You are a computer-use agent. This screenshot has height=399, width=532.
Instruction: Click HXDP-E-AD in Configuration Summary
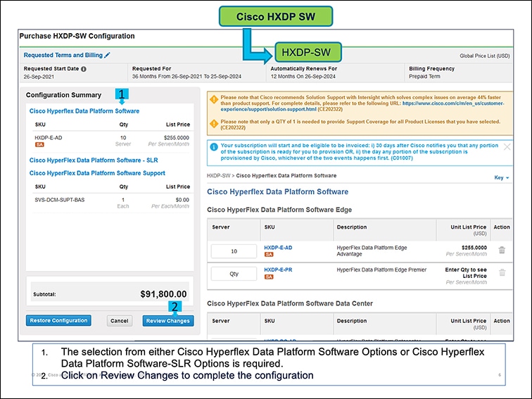[x=48, y=138]
